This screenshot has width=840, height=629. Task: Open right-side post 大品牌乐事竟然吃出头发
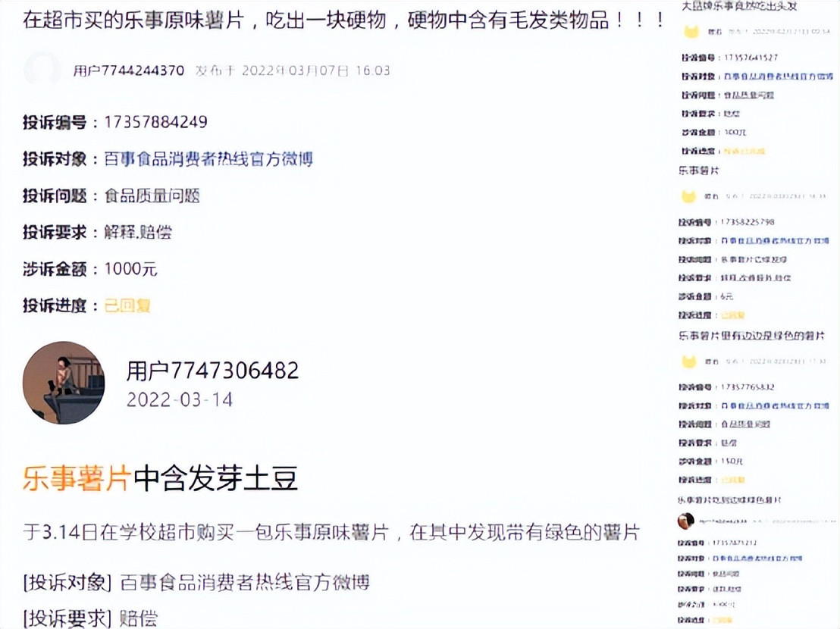[x=739, y=6]
